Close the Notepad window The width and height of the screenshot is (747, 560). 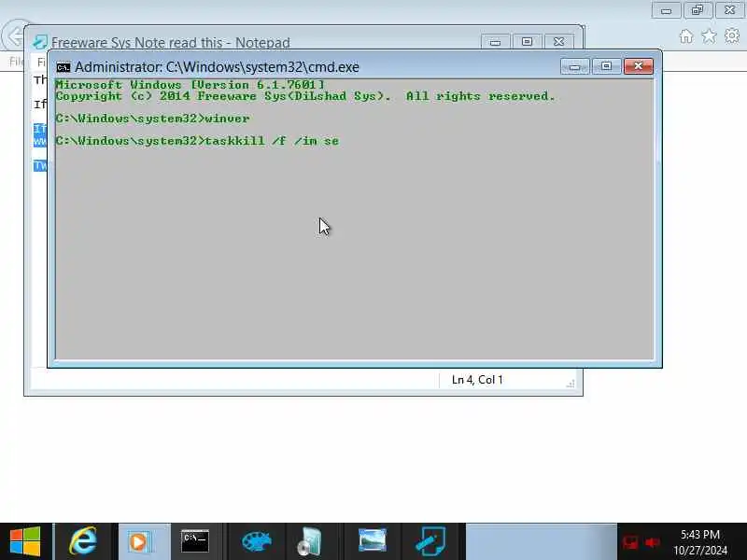(x=558, y=42)
